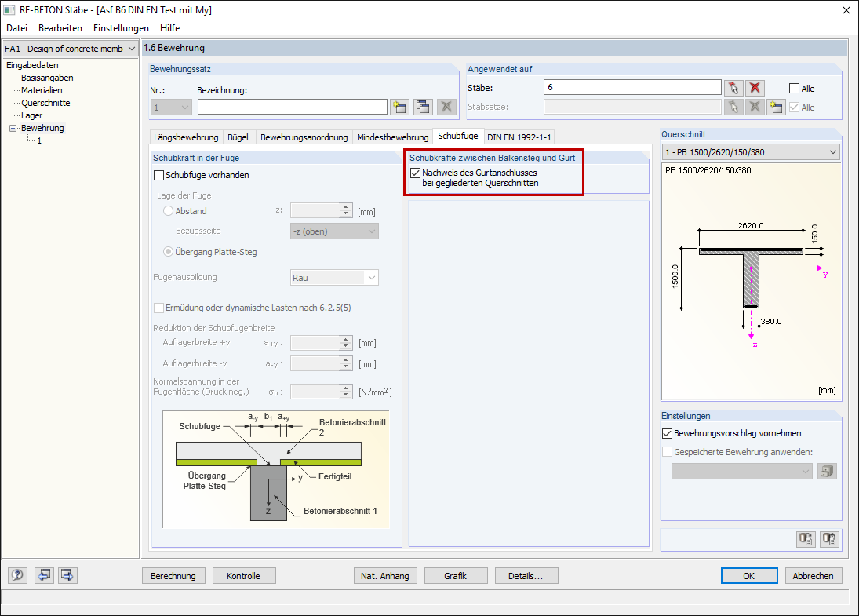Select Lager in navigation tree

pyautogui.click(x=32, y=115)
